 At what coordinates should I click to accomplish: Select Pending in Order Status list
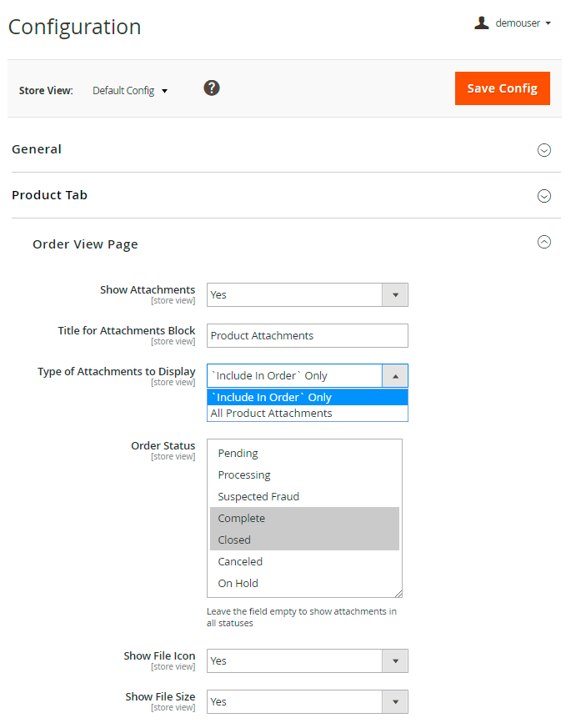pyautogui.click(x=238, y=454)
